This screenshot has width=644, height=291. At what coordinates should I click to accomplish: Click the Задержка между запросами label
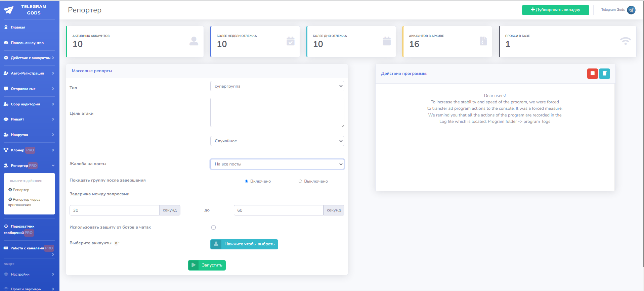click(99, 194)
